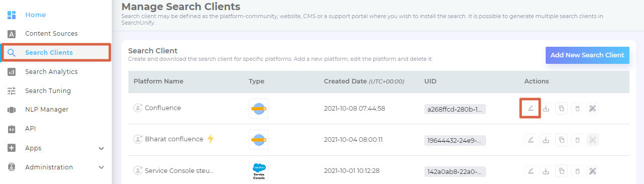Image resolution: width=644 pixels, height=184 pixels.
Task: Open the API section in sidebar
Action: 31,129
